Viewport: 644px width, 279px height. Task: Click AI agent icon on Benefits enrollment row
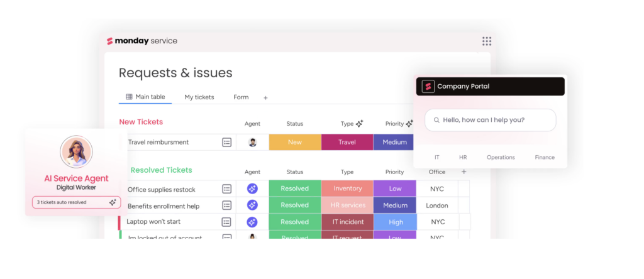(252, 205)
